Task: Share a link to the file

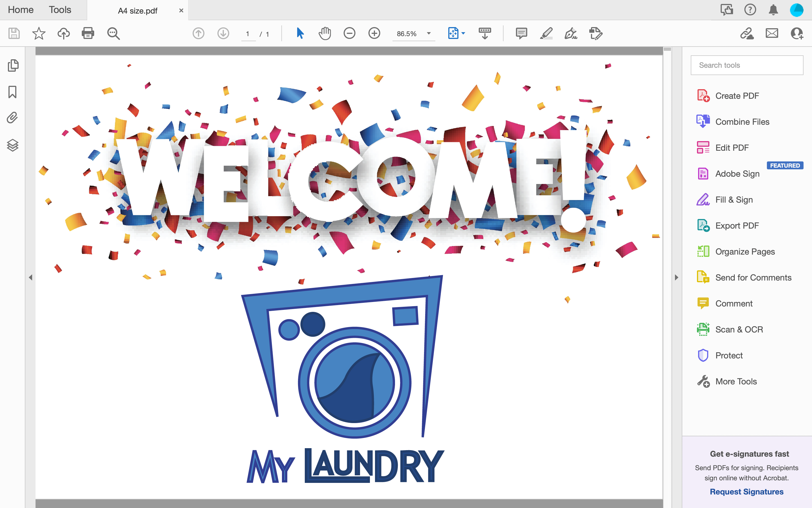Action: coord(747,33)
